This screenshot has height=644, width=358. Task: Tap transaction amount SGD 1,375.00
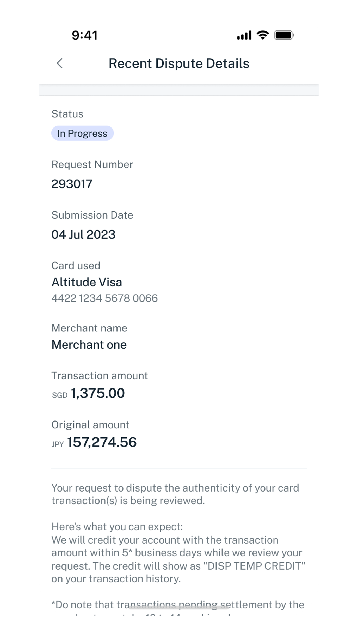click(88, 393)
